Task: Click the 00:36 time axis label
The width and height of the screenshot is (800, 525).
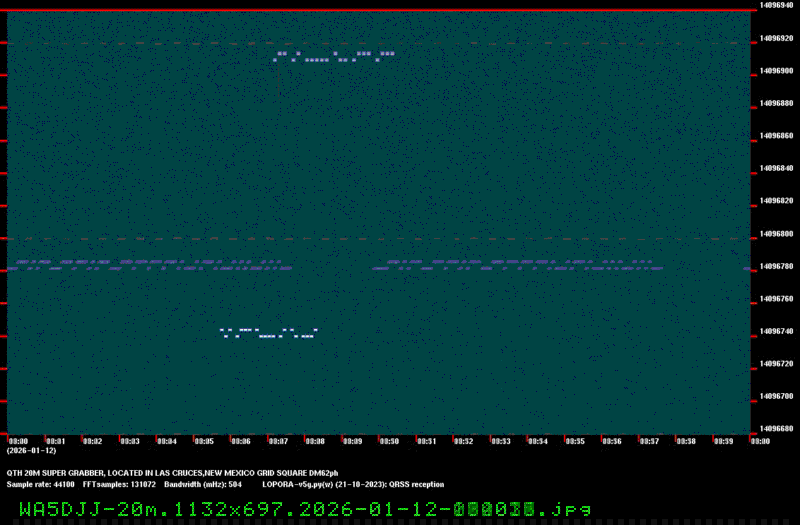Action: pyautogui.click(x=612, y=441)
